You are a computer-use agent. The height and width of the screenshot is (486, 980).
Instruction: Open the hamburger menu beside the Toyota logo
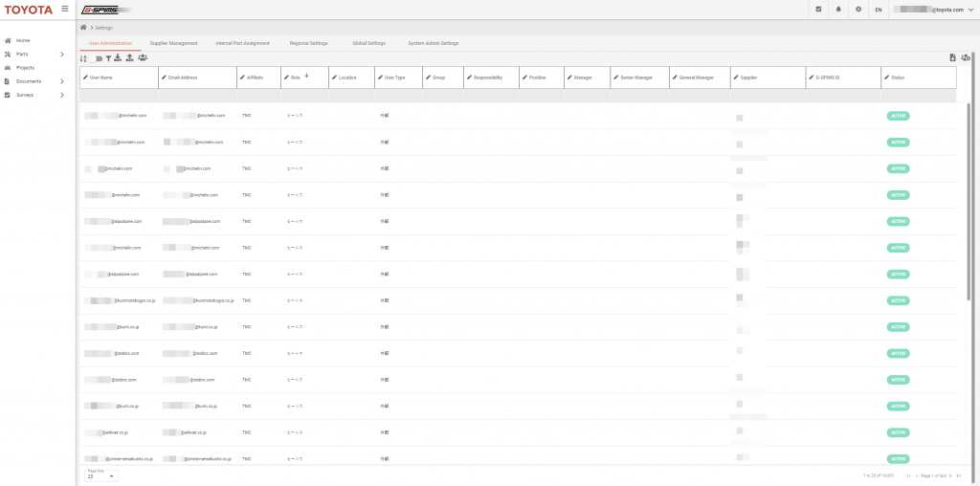(65, 9)
